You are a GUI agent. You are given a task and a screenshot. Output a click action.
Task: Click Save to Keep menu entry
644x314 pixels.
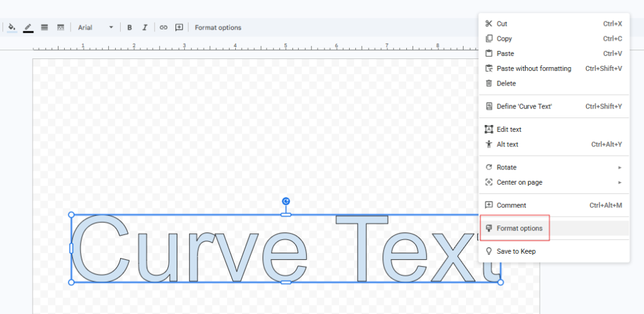pos(516,251)
